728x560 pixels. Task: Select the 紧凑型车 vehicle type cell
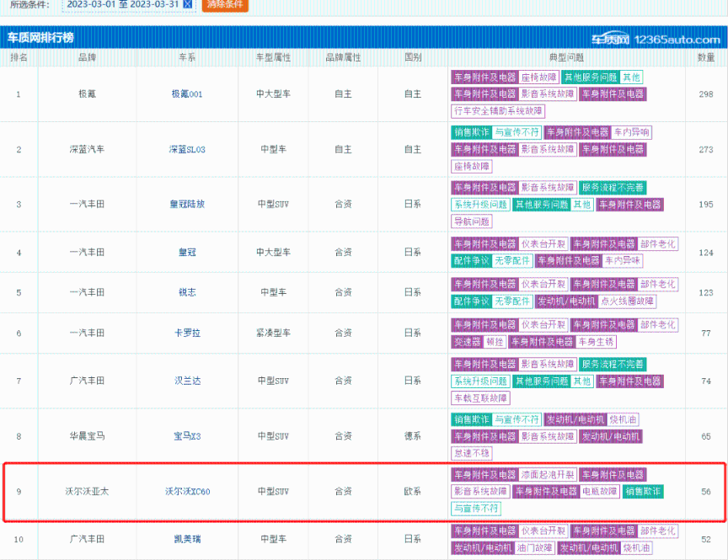tap(274, 333)
